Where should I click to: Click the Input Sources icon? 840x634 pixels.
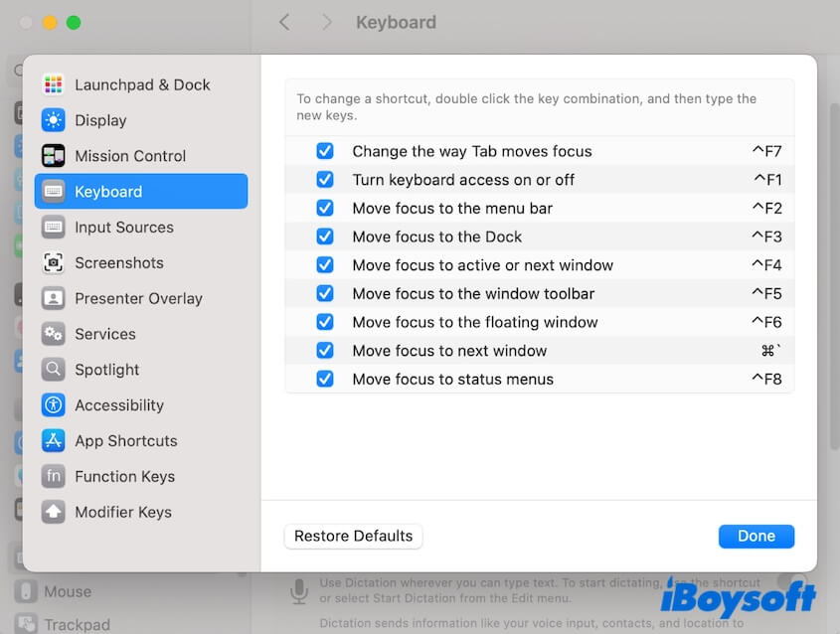tap(53, 227)
